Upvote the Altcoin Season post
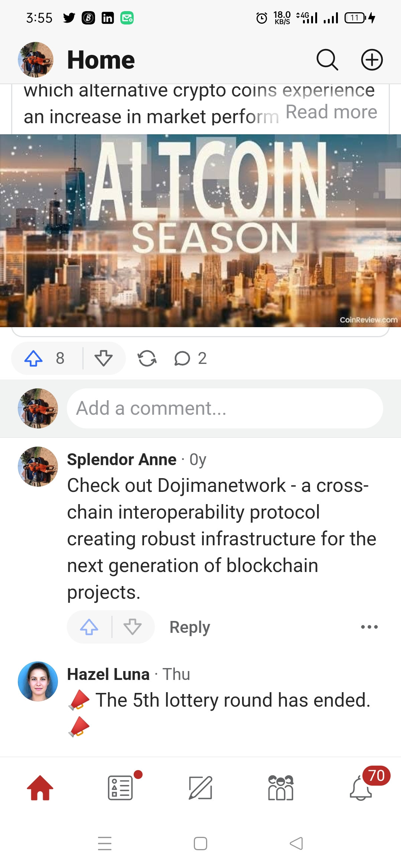The height and width of the screenshot is (868, 401). tap(33, 358)
